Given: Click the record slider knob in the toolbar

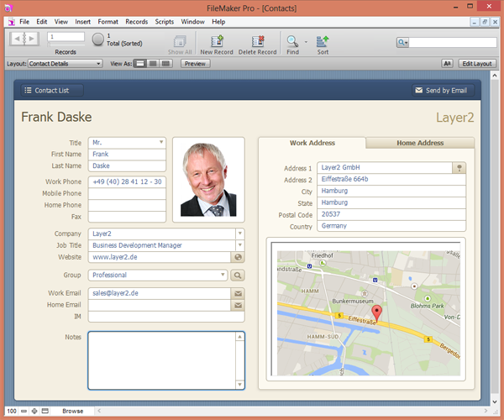Looking at the screenshot, I should click(97, 39).
